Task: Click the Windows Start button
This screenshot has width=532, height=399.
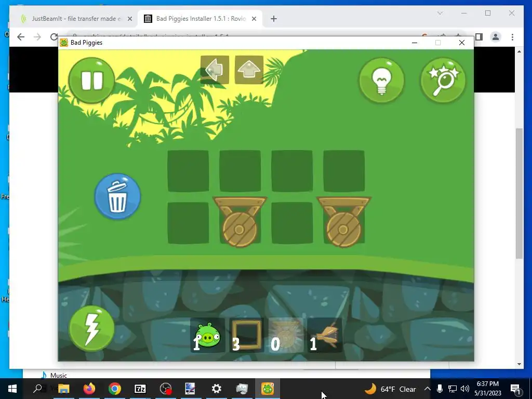Action: tap(12, 389)
